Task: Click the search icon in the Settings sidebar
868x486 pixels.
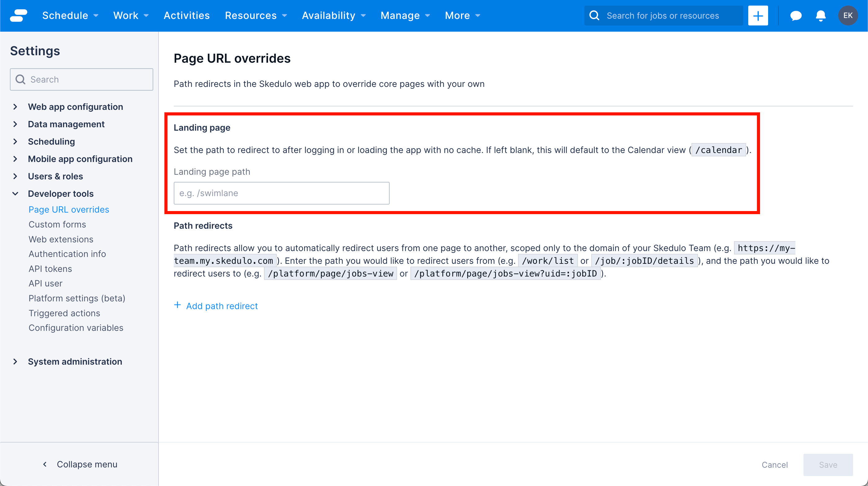Action: (20, 79)
